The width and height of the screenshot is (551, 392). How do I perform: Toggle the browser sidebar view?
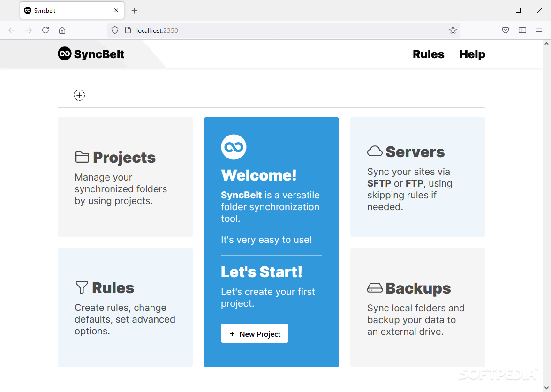click(x=522, y=30)
